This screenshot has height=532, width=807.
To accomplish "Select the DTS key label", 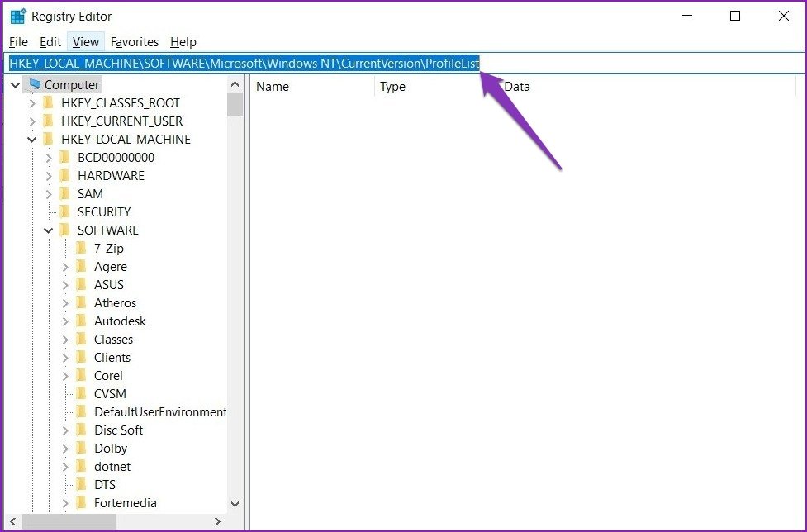I will (105, 485).
